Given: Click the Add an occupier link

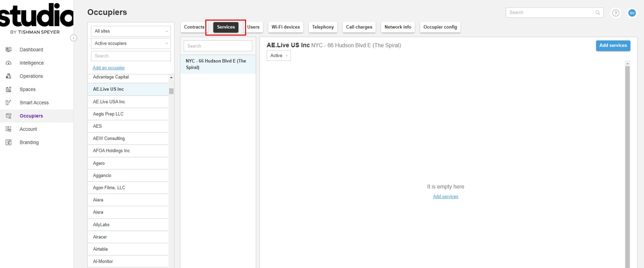Looking at the screenshot, I should tap(109, 68).
